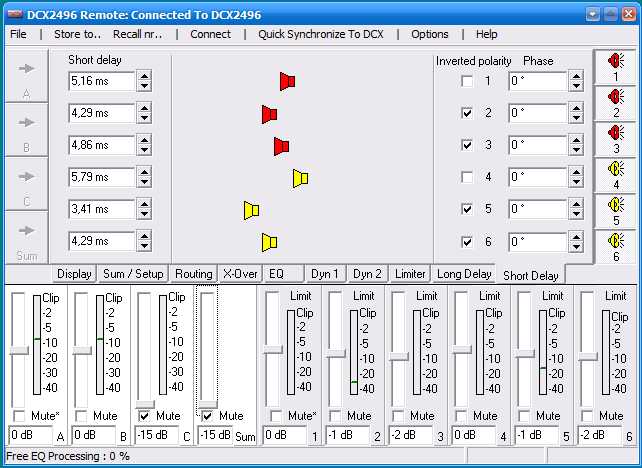The image size is (642, 468).
Task: Click input A gain fader handle
Action: (x=19, y=350)
